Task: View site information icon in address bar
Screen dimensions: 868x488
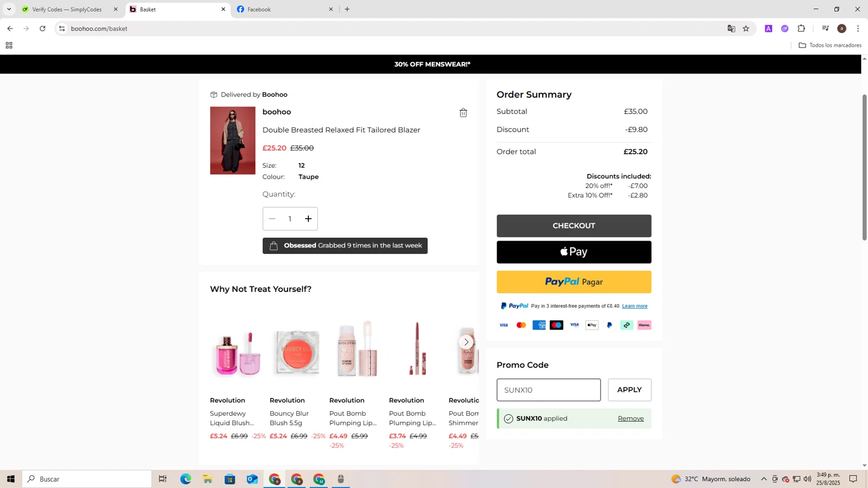Action: (62, 28)
